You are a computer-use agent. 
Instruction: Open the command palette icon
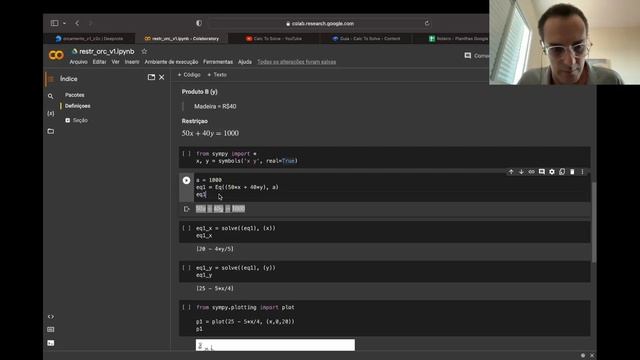coord(51,329)
